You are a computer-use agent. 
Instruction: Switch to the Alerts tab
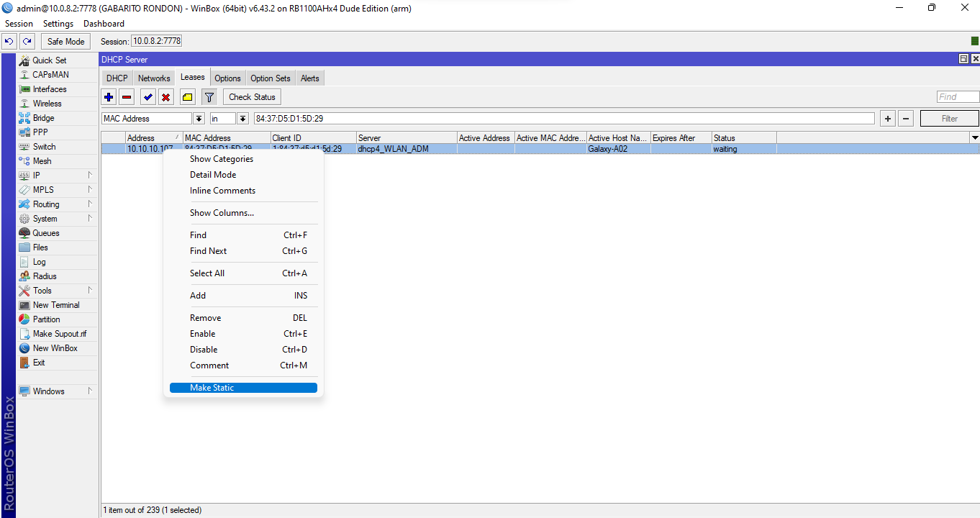coord(310,78)
